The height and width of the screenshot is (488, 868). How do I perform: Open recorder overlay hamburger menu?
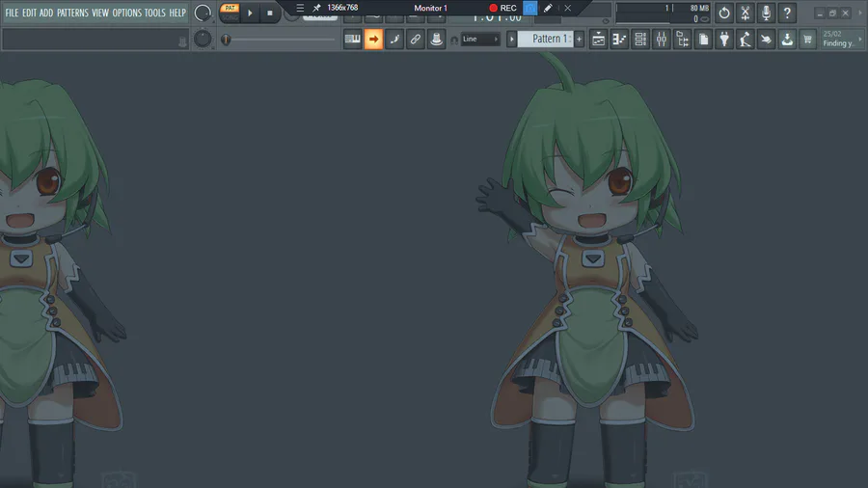300,8
